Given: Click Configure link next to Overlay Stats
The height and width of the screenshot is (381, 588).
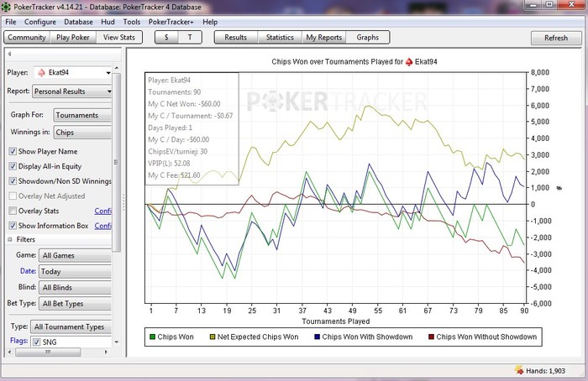Looking at the screenshot, I should tap(103, 211).
